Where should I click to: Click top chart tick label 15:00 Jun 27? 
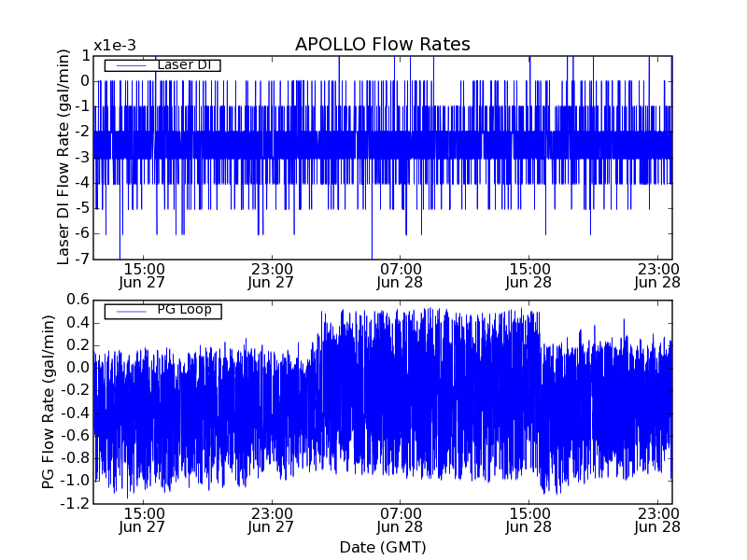click(x=142, y=275)
